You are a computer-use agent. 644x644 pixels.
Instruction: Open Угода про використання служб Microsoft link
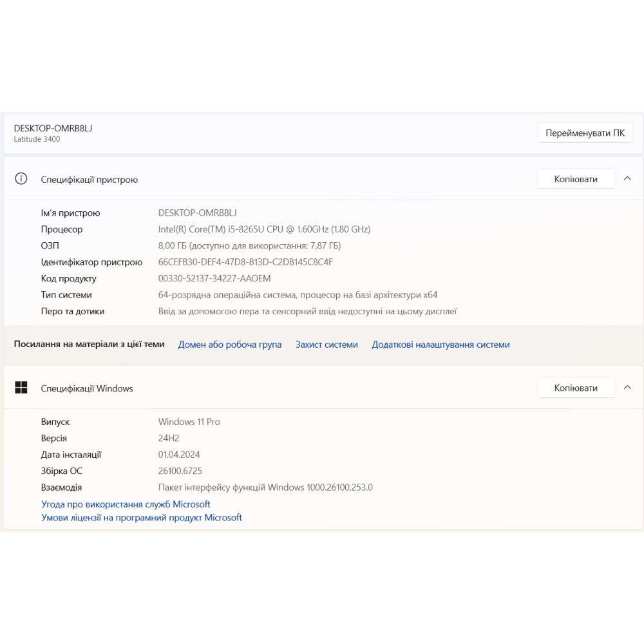click(126, 504)
